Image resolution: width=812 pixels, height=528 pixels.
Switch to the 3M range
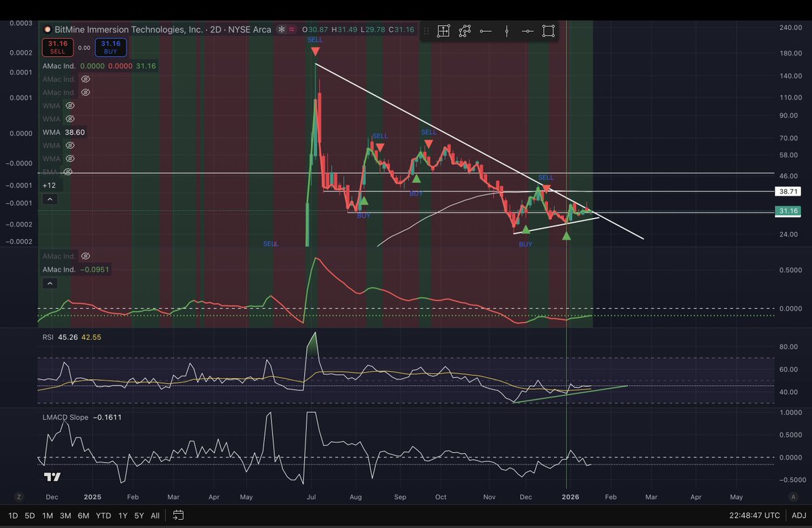pos(65,516)
